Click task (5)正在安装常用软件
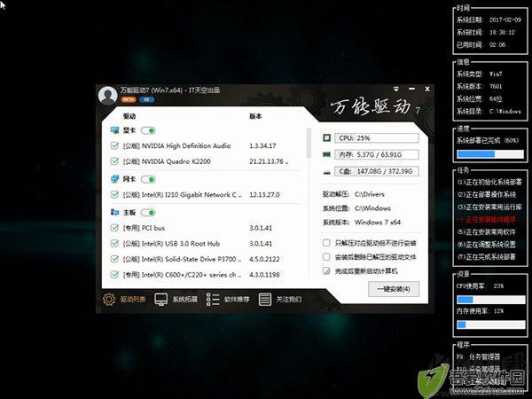 pos(487,232)
